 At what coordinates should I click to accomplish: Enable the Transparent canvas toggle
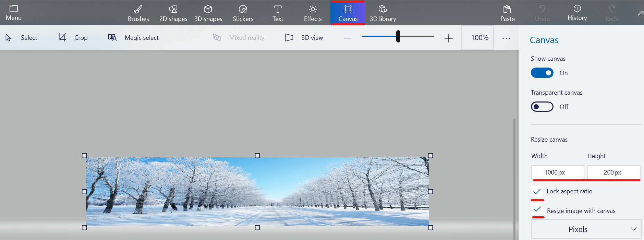tap(542, 107)
